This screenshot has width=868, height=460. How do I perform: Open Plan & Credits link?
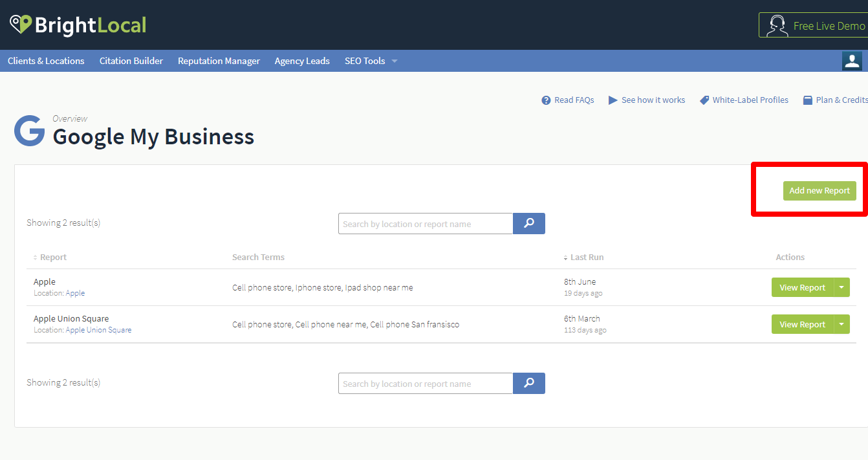[x=835, y=100]
